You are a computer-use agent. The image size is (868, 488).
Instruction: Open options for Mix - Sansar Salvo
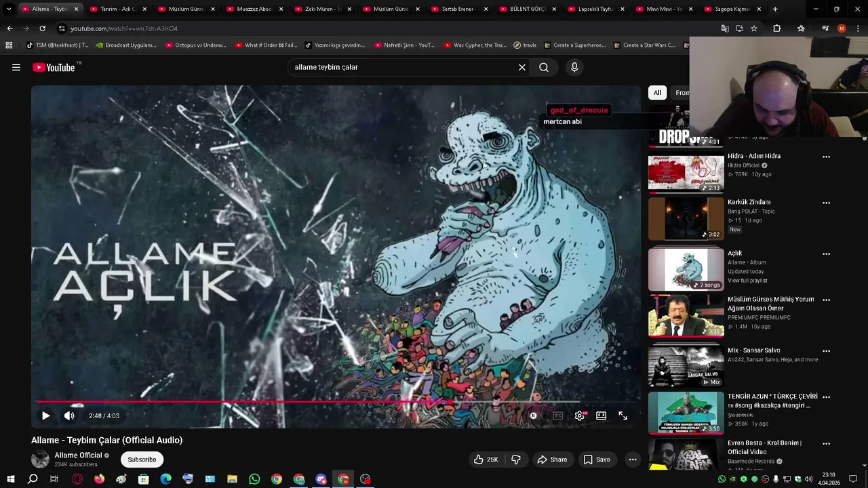coord(826,351)
